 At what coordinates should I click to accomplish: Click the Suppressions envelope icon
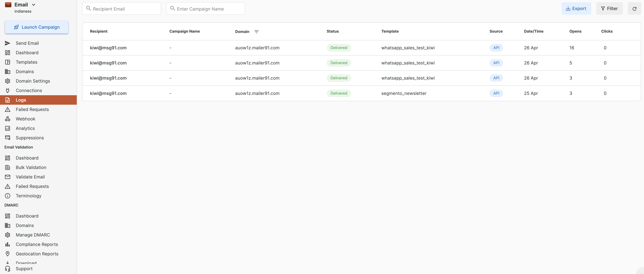pyautogui.click(x=7, y=138)
